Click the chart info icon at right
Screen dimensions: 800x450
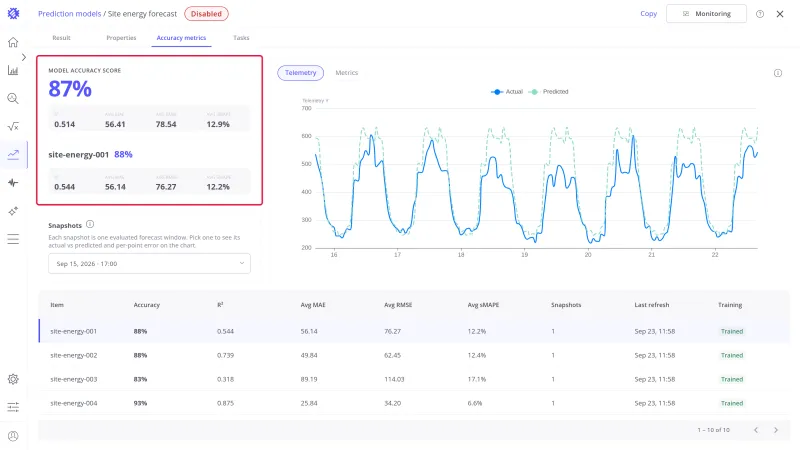point(778,73)
